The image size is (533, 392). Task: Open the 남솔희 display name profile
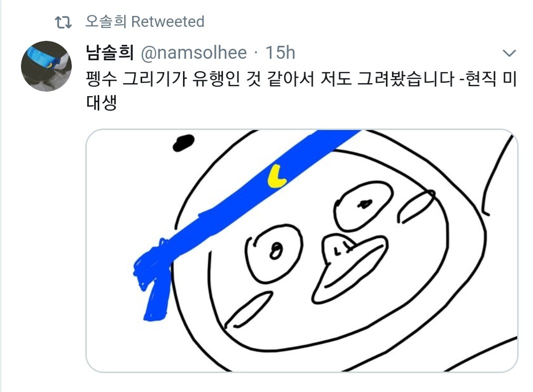click(110, 53)
